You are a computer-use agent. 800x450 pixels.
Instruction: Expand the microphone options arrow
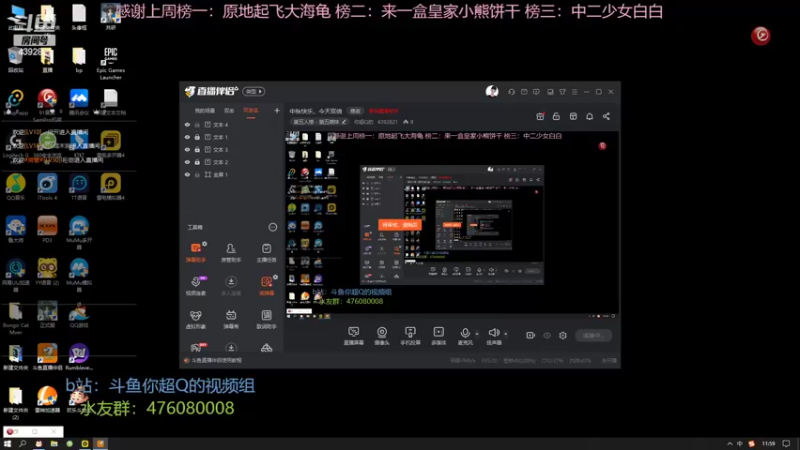(x=477, y=334)
